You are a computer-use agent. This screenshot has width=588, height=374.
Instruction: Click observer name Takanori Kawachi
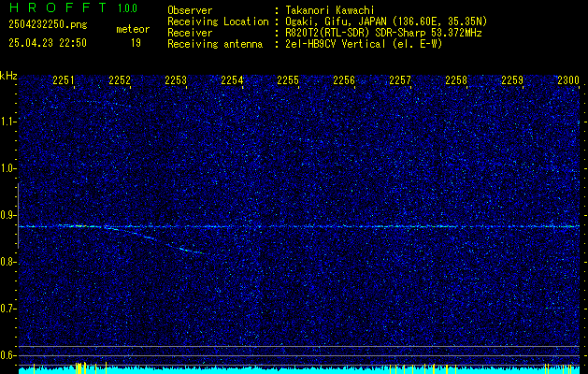330,10
